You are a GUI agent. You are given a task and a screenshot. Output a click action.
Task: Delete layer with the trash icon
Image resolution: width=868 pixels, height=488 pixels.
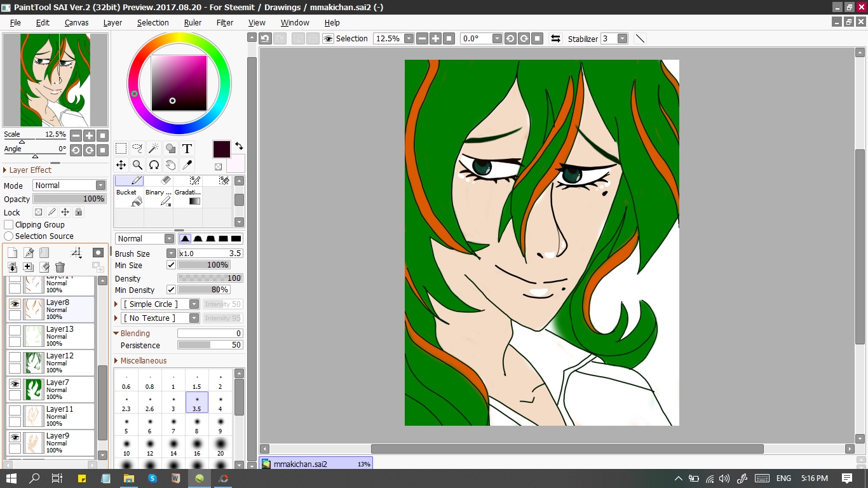pyautogui.click(x=60, y=268)
